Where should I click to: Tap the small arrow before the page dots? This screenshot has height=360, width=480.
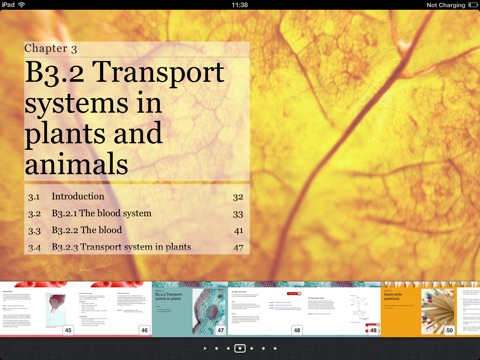[x=205, y=348]
